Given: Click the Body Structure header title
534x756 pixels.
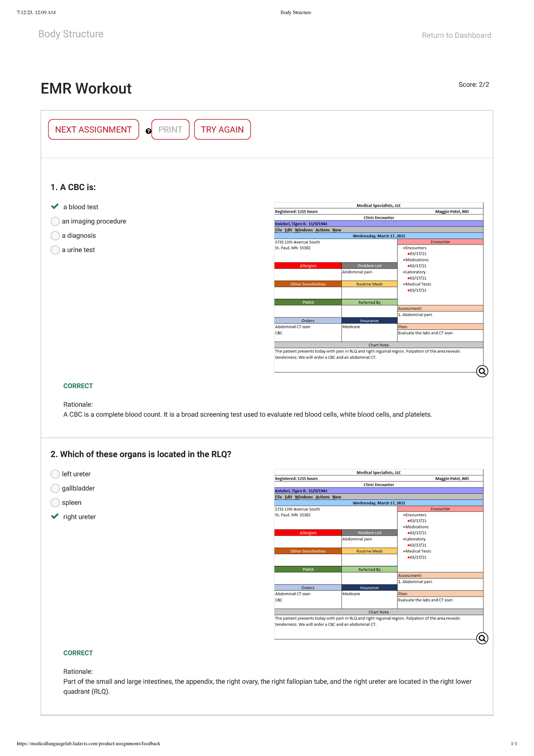Looking at the screenshot, I should 71,34.
